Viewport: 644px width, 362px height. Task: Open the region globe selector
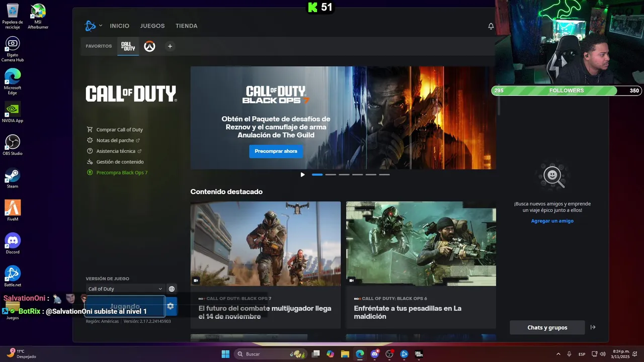(172, 289)
